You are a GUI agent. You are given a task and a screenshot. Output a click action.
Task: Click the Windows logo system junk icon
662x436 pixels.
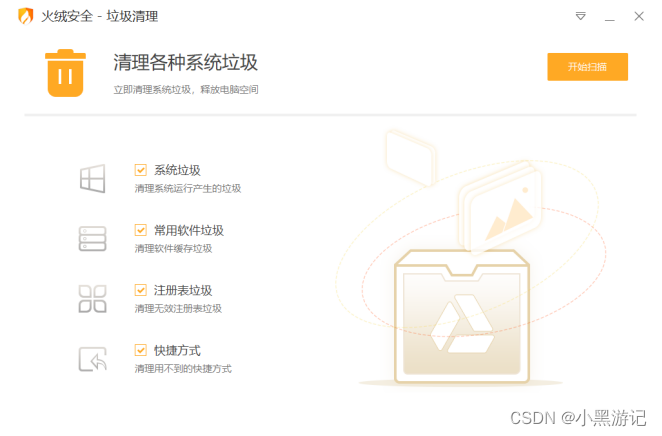(92, 179)
